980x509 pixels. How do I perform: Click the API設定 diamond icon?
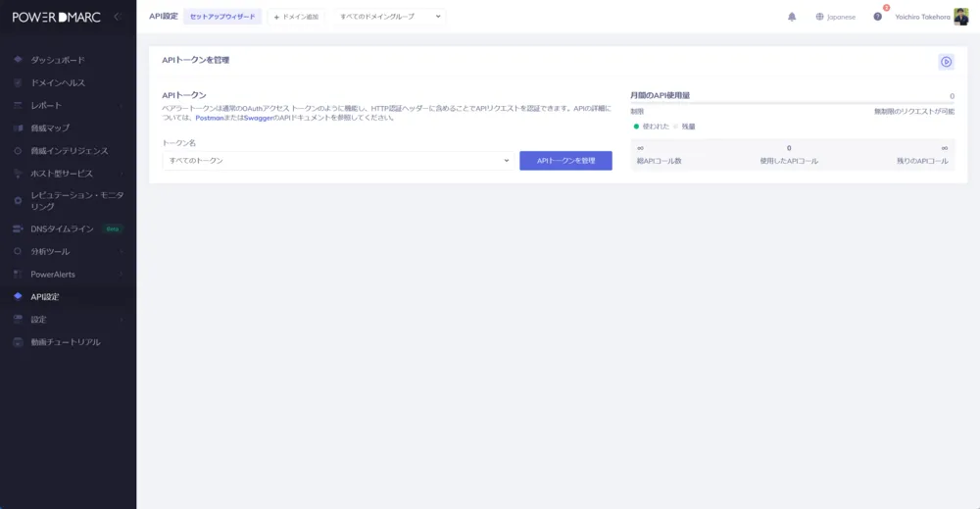coord(18,296)
